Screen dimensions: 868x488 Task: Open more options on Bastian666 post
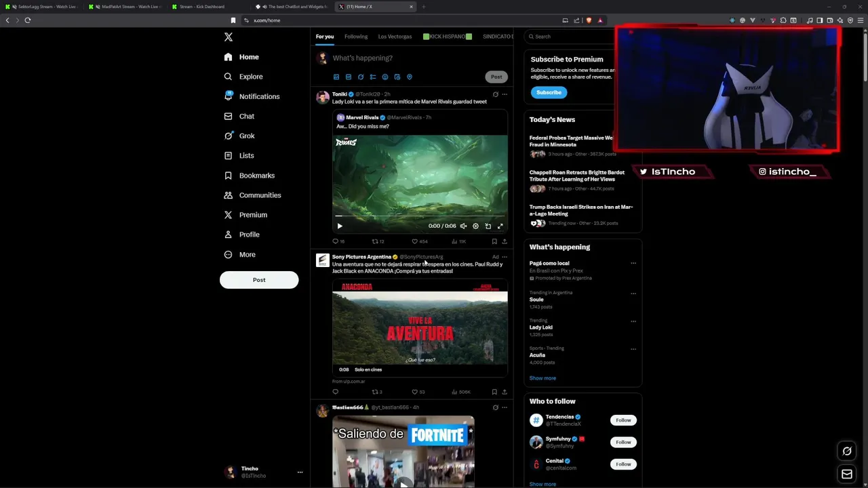[505, 407]
